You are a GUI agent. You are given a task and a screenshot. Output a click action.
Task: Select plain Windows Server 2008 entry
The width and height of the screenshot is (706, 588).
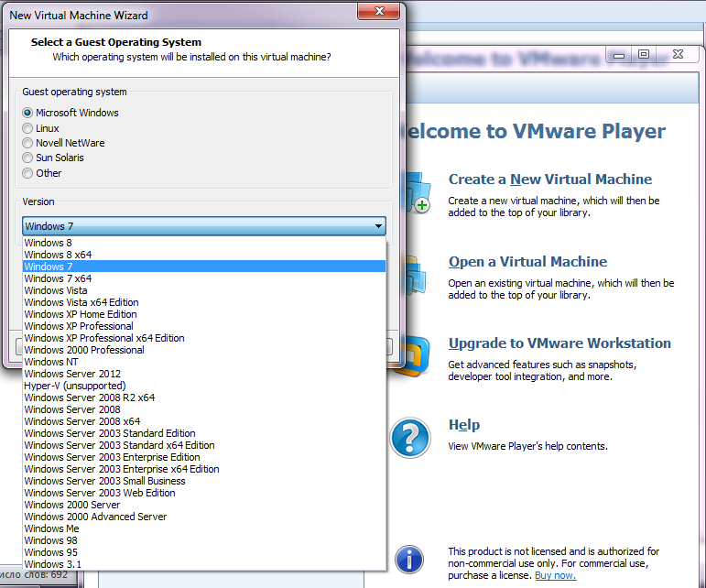(204, 409)
